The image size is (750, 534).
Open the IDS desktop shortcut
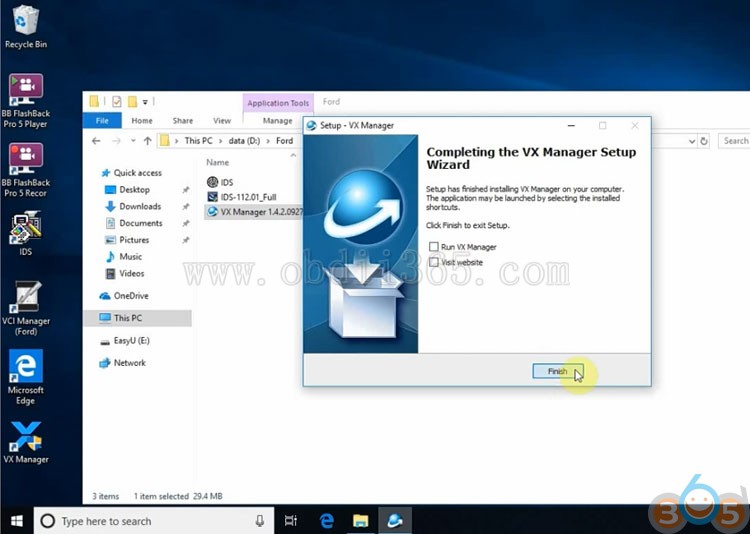point(26,234)
